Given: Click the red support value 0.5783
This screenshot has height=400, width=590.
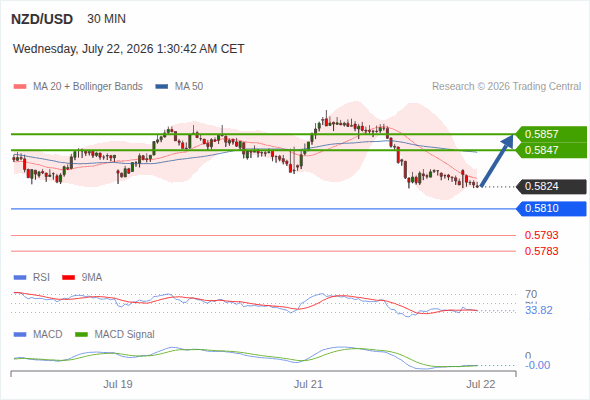Looking at the screenshot, I should [541, 251].
